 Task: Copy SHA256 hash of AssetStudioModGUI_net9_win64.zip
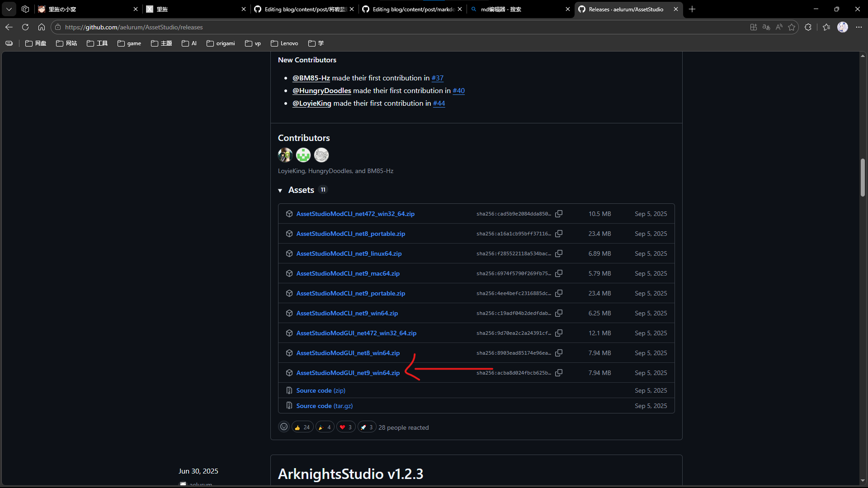point(559,373)
